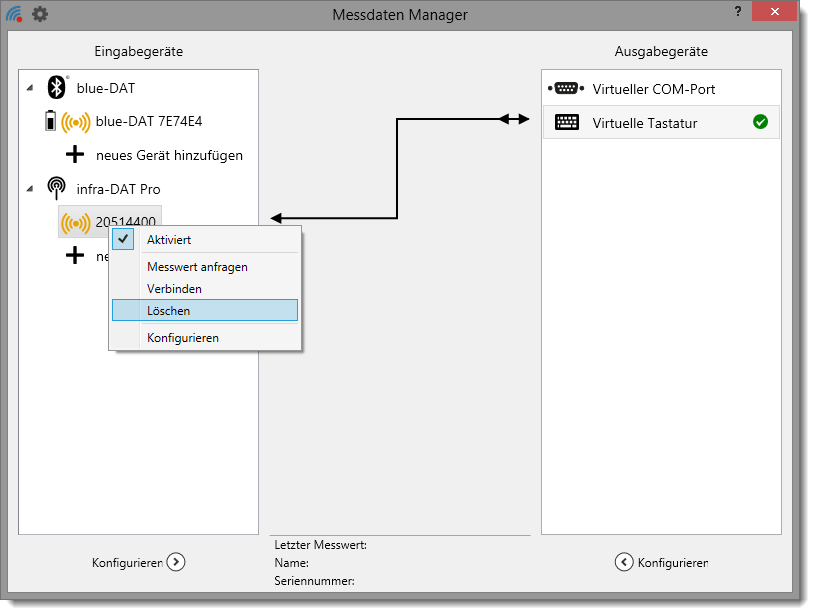Image resolution: width=815 pixels, height=615 pixels.
Task: Select Messwert anfragen in context menu
Action: (x=197, y=267)
